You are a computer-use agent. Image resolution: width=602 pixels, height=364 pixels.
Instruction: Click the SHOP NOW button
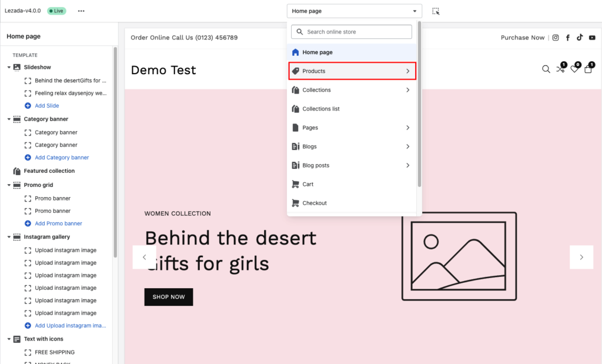coord(169,297)
